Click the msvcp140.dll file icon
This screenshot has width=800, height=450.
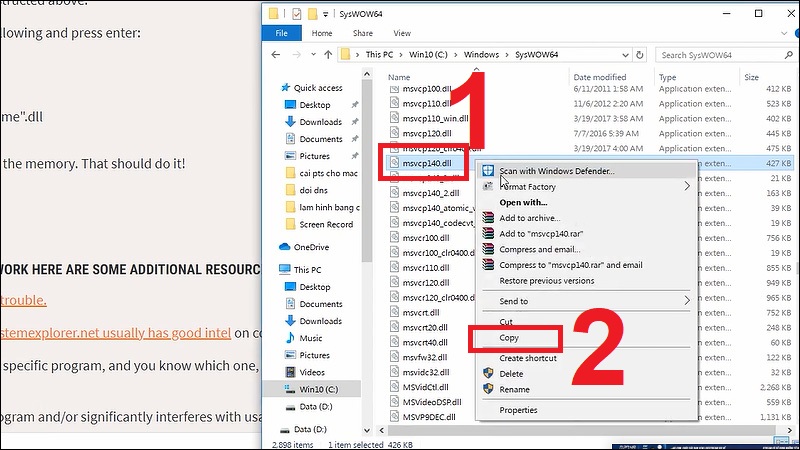[394, 163]
